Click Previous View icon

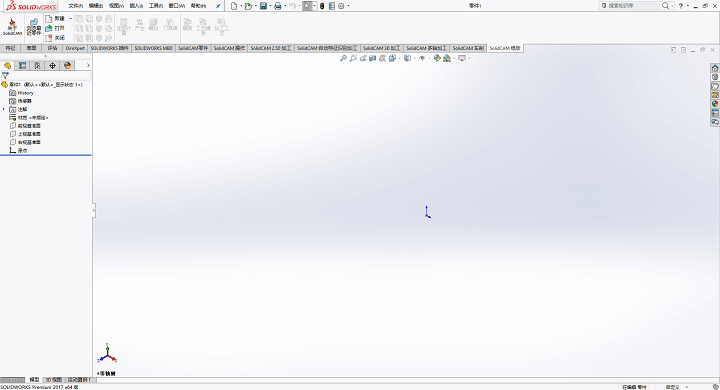(x=363, y=58)
